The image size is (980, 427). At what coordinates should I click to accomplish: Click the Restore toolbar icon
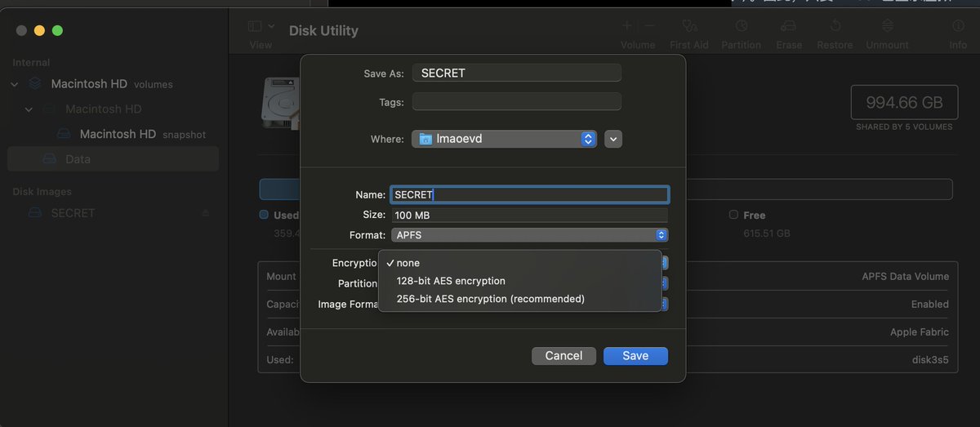(x=835, y=27)
